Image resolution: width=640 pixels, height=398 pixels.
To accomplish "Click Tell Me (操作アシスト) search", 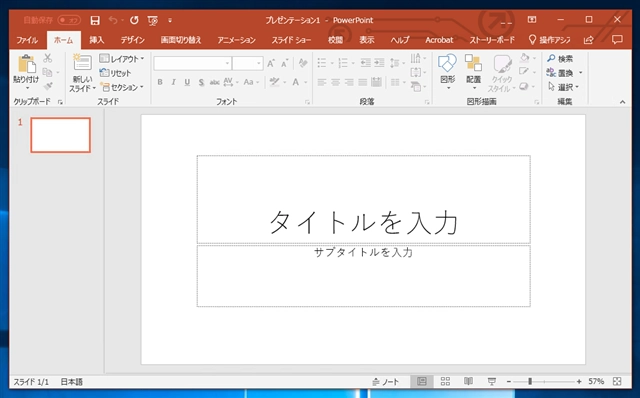I will click(549, 40).
